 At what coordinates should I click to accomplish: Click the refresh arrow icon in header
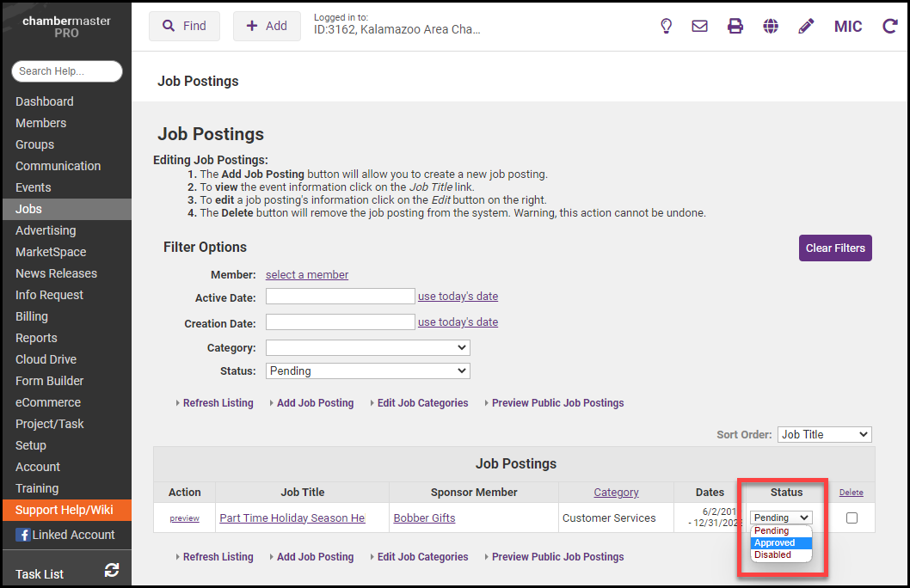889,26
